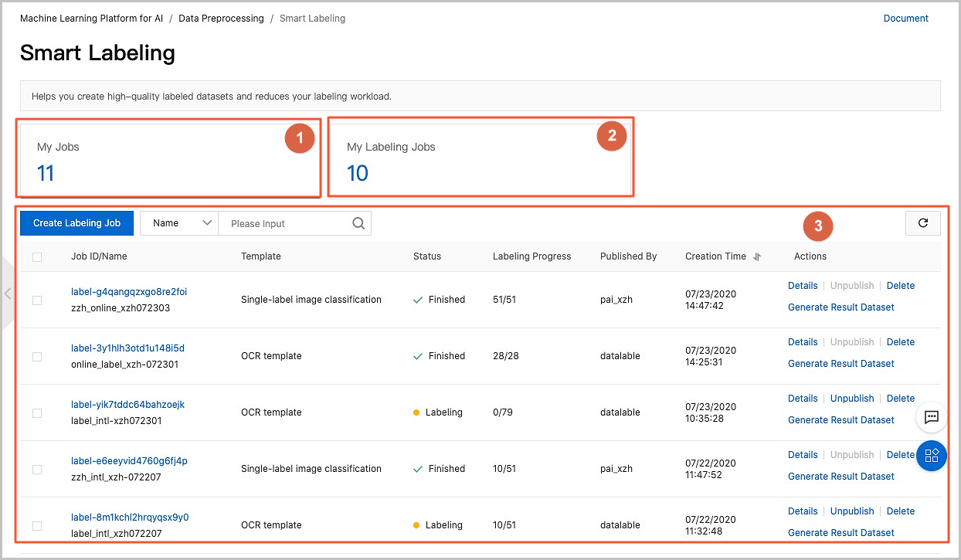Delete the online_label_xzh-072301 job
The image size is (961, 560).
pos(900,342)
